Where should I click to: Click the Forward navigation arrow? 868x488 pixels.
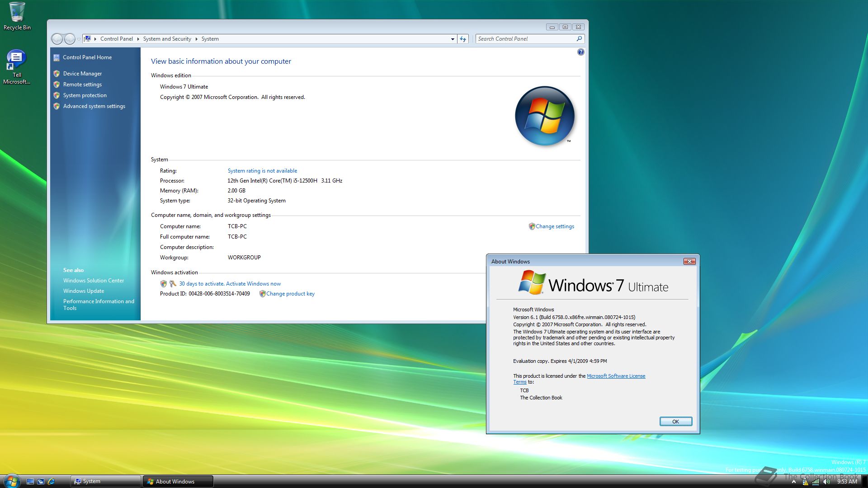(70, 39)
